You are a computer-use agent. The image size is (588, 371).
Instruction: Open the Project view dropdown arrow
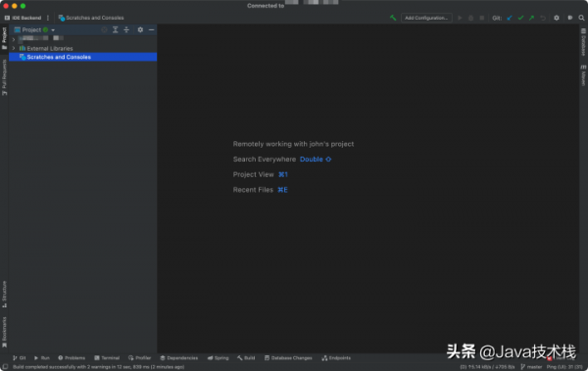coord(53,30)
